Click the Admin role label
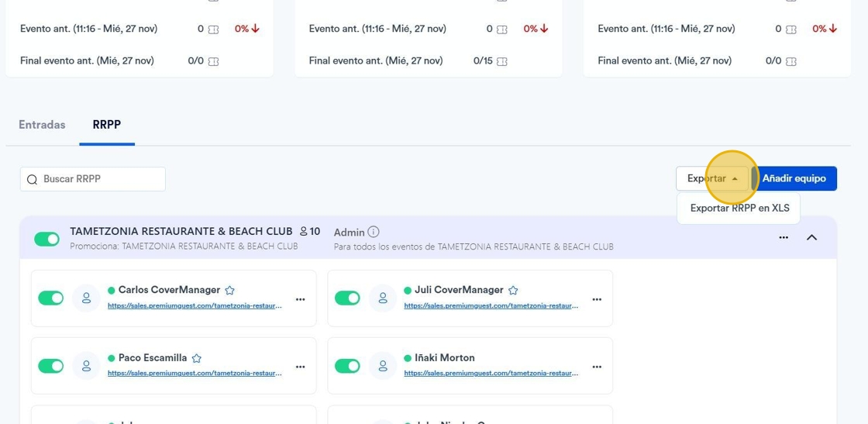The height and width of the screenshot is (424, 868). (x=350, y=232)
